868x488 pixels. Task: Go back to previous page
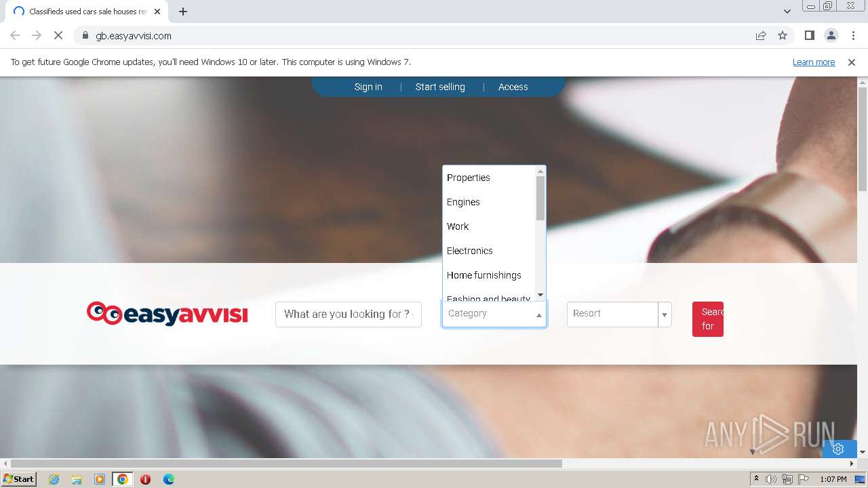click(x=15, y=35)
